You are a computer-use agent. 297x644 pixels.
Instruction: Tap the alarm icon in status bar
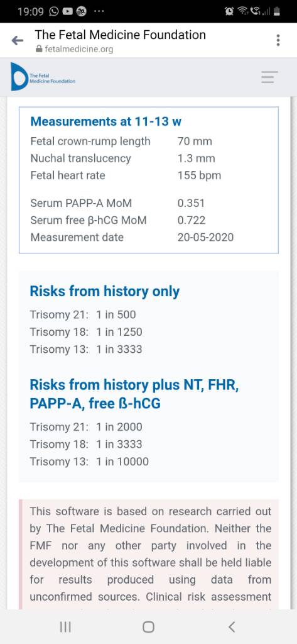click(229, 11)
